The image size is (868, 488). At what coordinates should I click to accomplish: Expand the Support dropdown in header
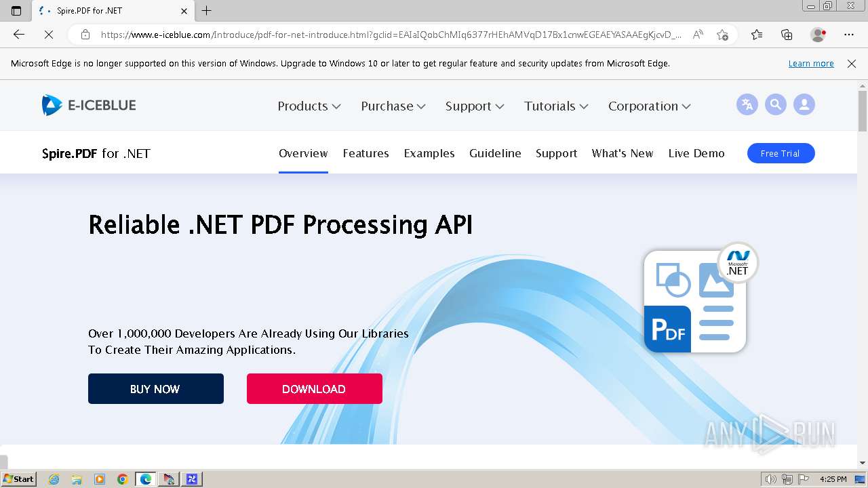click(475, 106)
